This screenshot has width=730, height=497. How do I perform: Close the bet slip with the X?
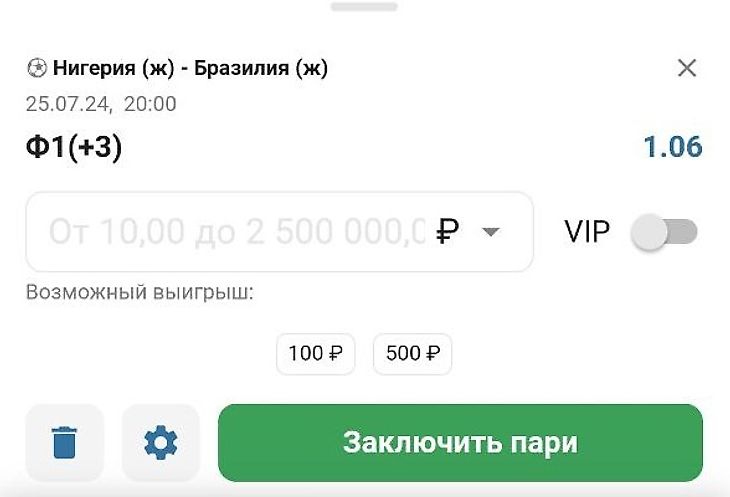tap(687, 68)
